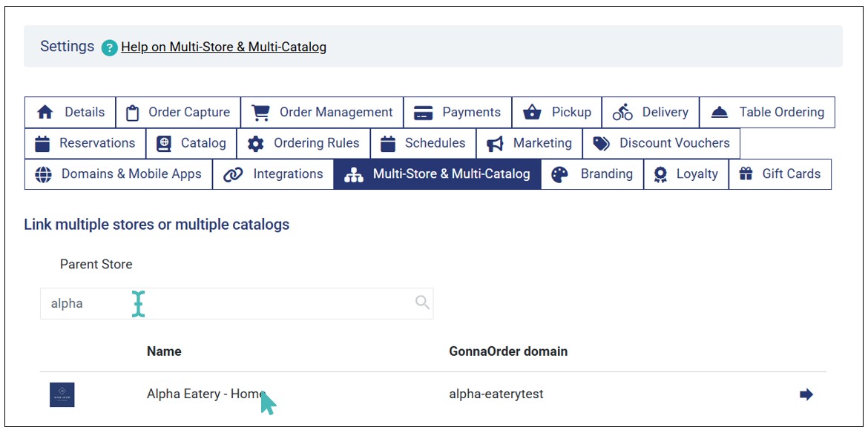Click the search magnifier icon
868x430 pixels.
(x=422, y=302)
